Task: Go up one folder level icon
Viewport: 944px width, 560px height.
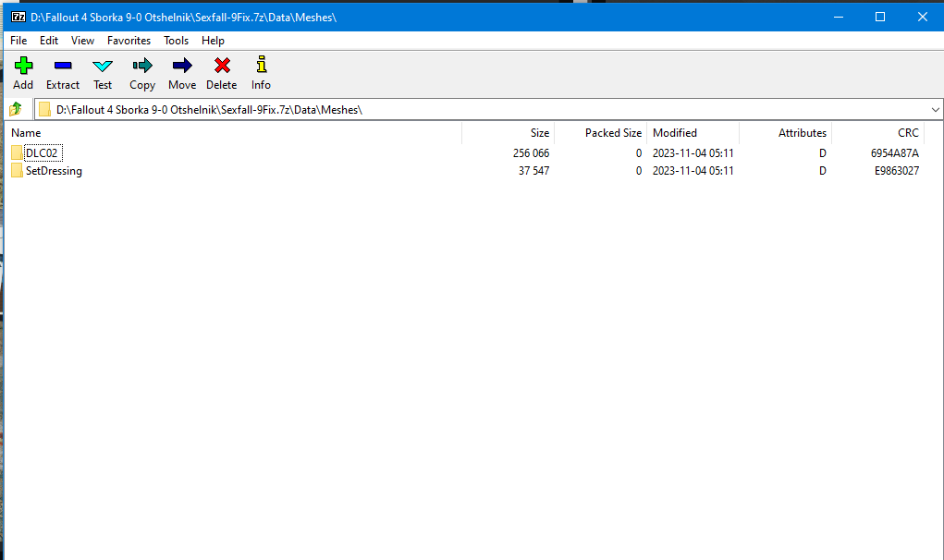Action: coord(16,110)
